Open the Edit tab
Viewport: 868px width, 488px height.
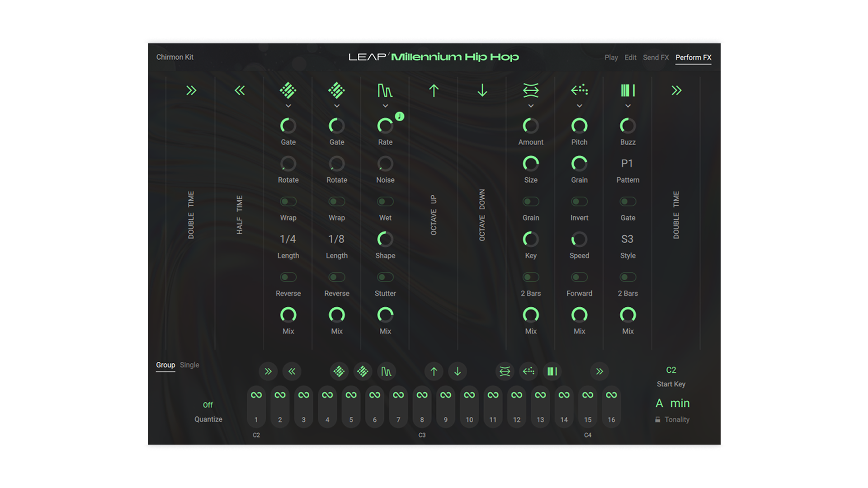630,57
